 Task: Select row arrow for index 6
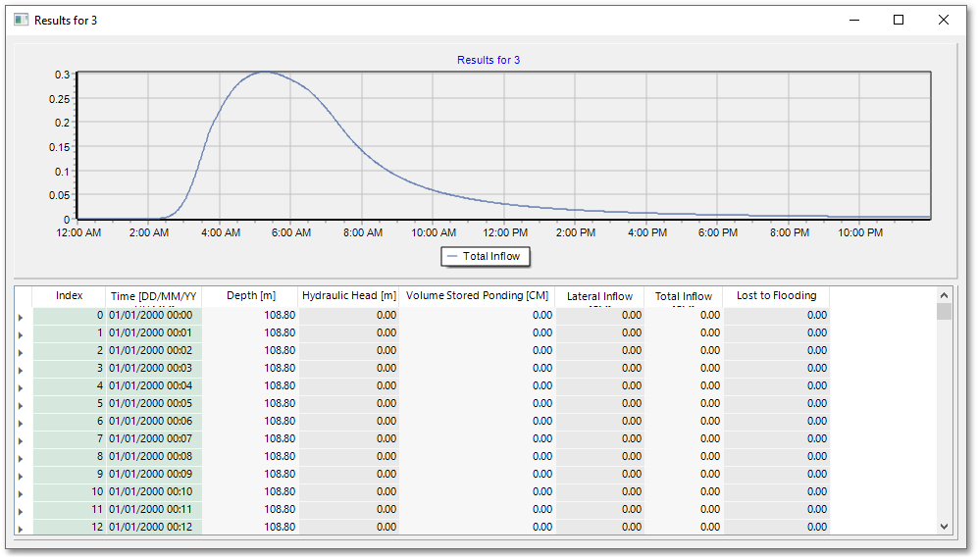click(x=21, y=423)
